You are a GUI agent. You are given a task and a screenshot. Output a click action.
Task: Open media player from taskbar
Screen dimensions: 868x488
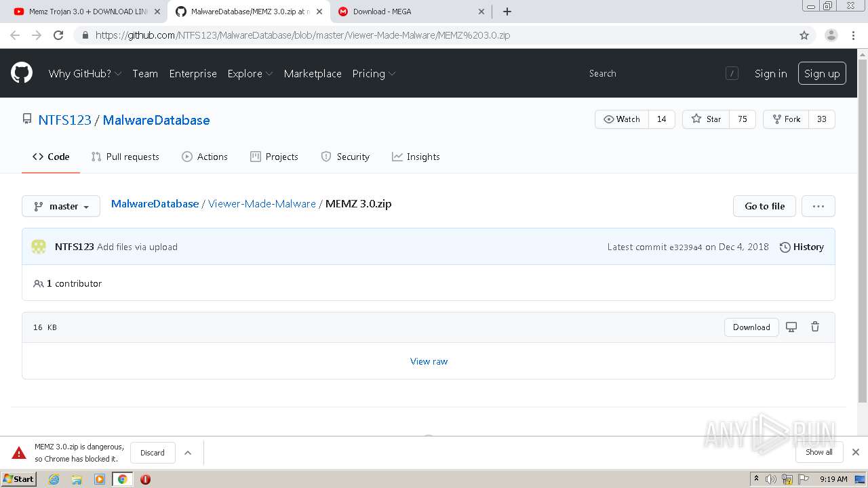[x=100, y=479]
